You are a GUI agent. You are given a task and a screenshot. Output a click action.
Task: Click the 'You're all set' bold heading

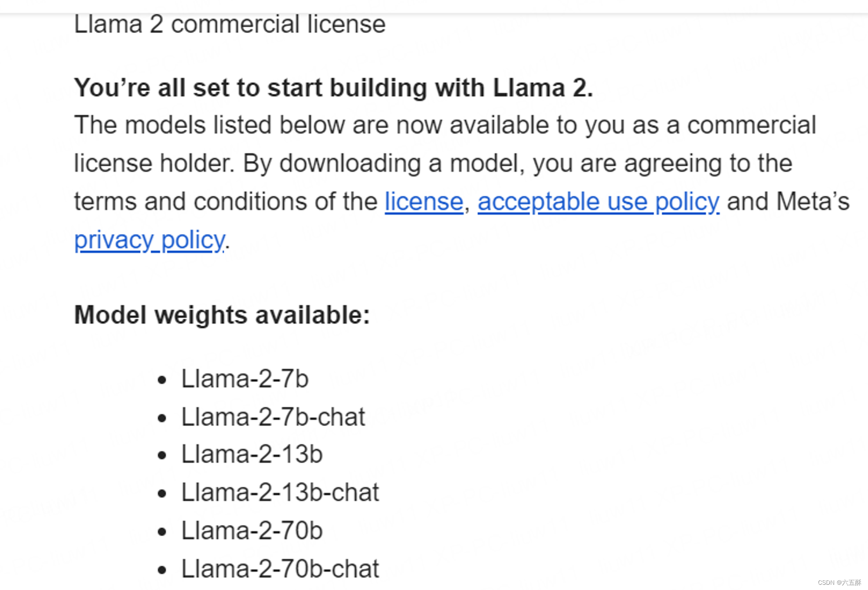[333, 88]
